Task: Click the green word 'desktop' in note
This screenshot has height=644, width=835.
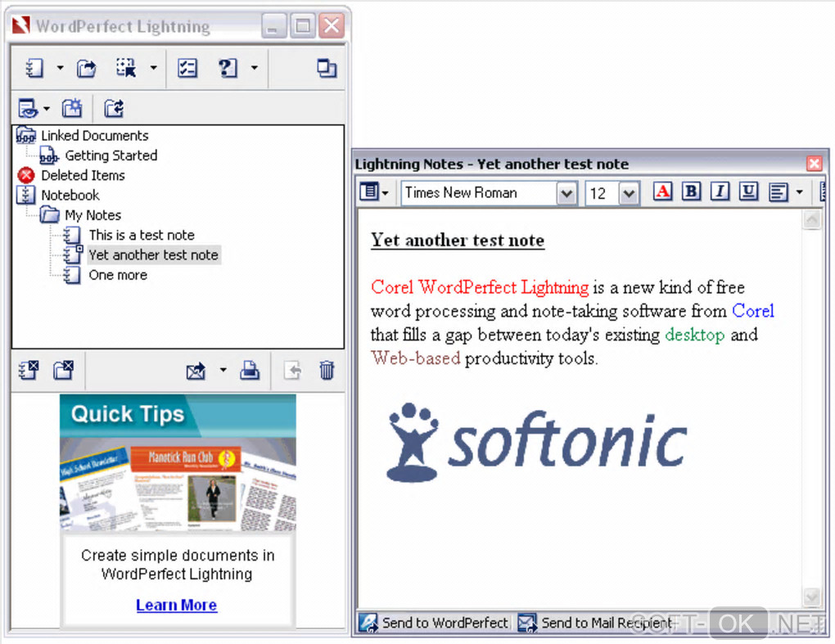Action: click(x=695, y=335)
